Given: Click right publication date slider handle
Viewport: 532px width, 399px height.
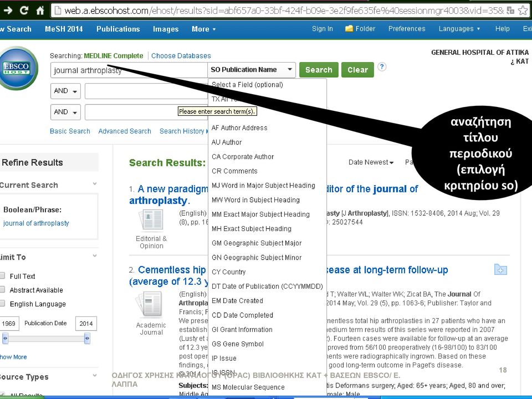Looking at the screenshot, I should (87, 338).
